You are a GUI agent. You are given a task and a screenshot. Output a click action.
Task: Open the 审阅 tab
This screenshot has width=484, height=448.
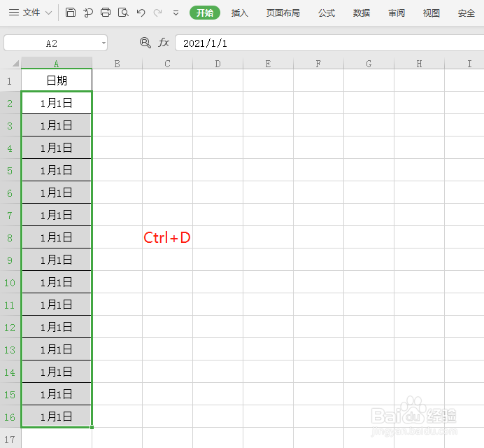point(397,13)
